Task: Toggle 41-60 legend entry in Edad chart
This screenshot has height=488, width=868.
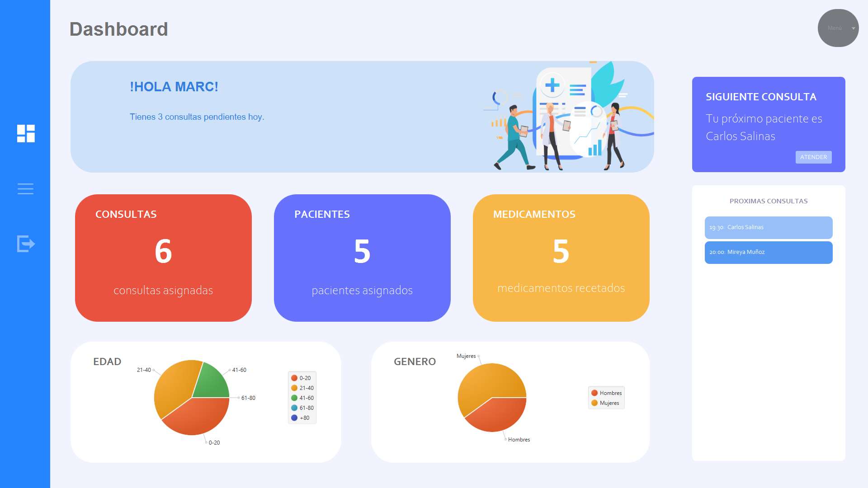Action: (306, 398)
